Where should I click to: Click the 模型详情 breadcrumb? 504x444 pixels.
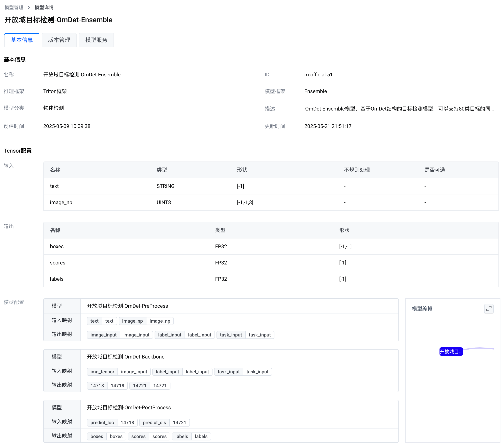[44, 8]
